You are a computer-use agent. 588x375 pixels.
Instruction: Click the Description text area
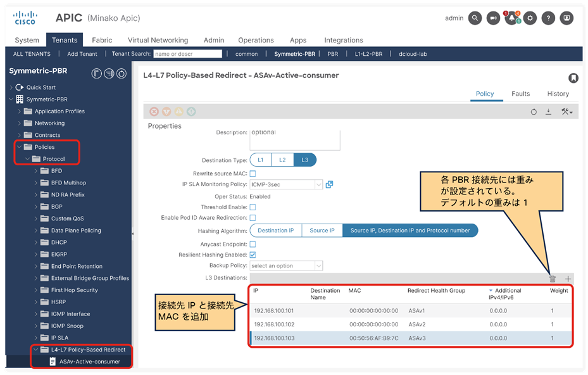[x=295, y=139]
